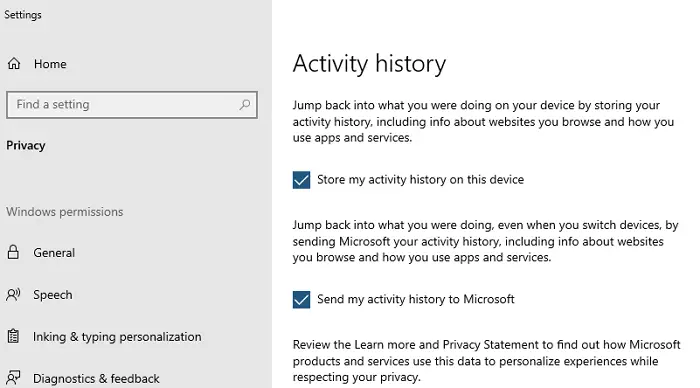
Task: Click the Windows permissions heading
Action: (65, 212)
